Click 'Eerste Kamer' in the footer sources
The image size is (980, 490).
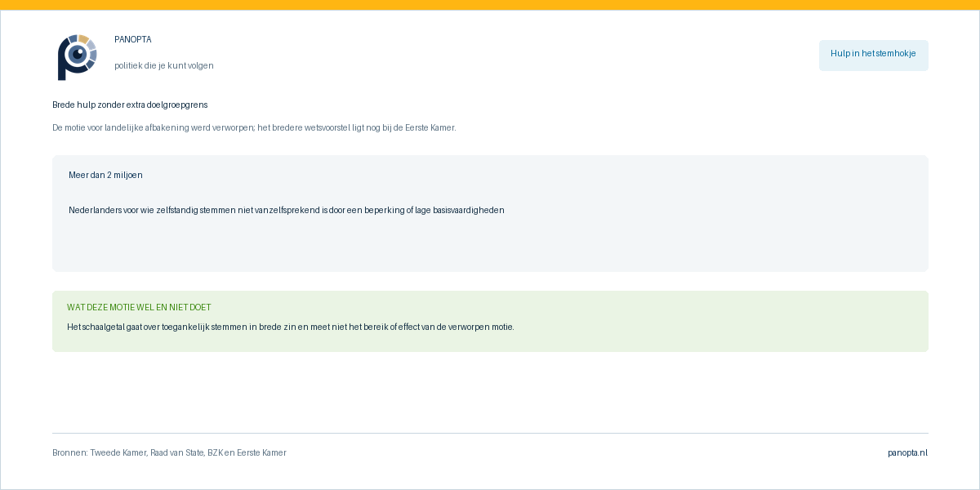coord(261,452)
